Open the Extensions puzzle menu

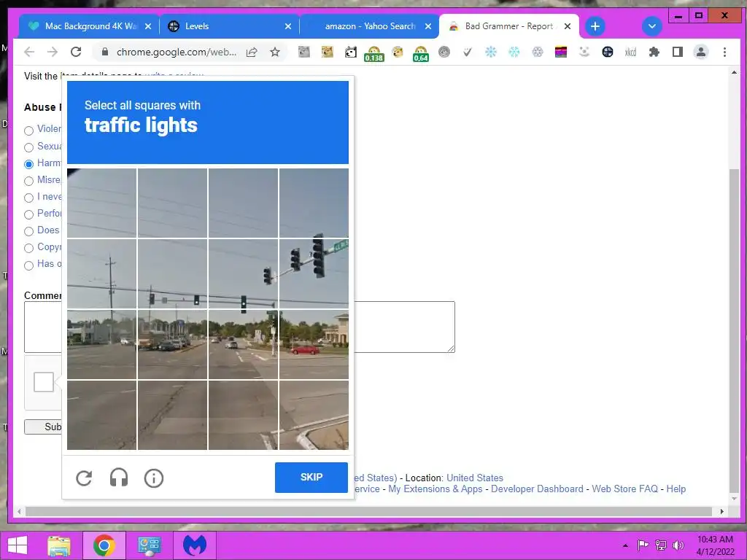(x=654, y=52)
